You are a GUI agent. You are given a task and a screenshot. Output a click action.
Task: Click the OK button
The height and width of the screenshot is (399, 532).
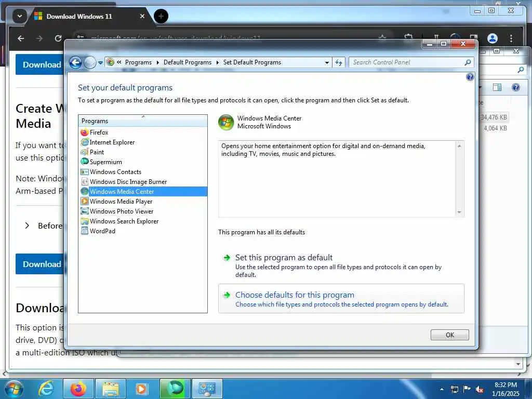pyautogui.click(x=449, y=335)
